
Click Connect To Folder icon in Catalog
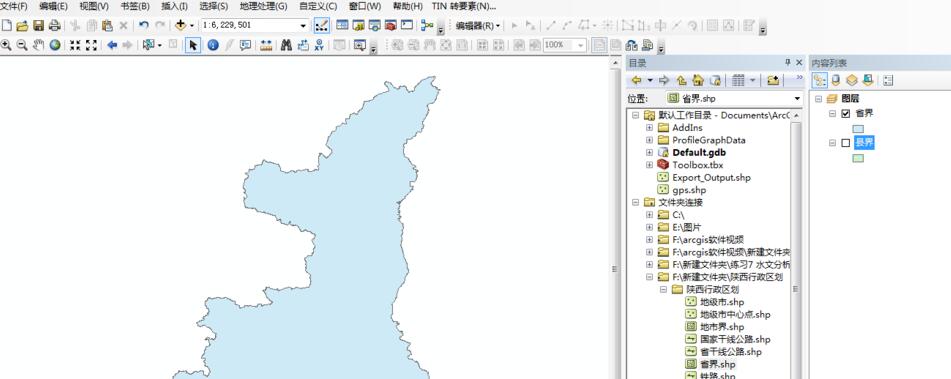tap(773, 80)
